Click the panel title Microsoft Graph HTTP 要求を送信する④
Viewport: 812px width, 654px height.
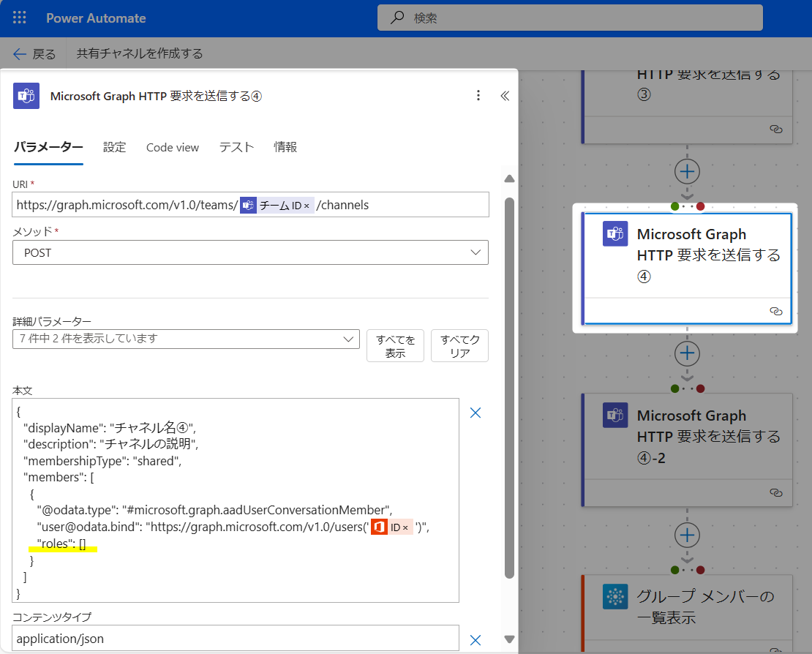click(156, 97)
